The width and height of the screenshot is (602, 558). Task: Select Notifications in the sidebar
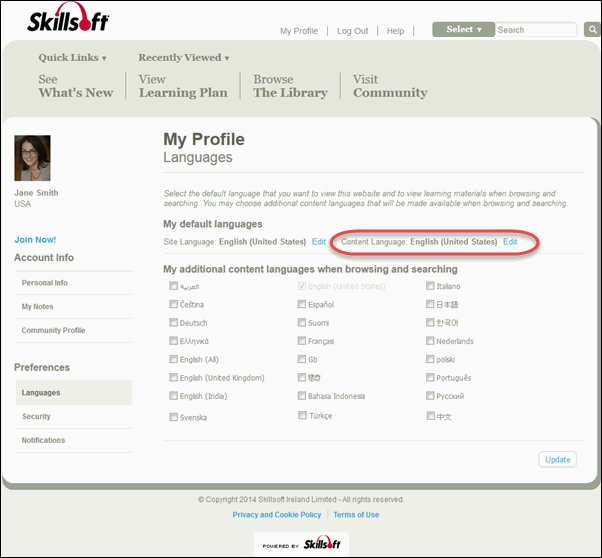click(43, 440)
